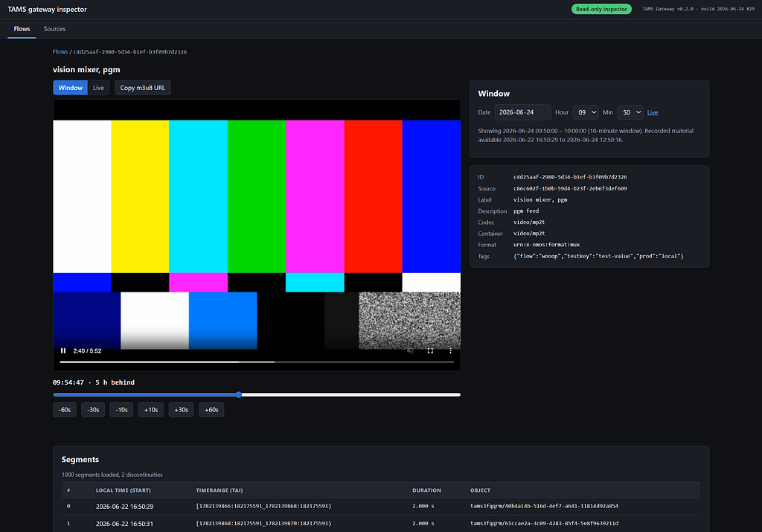
Task: Skip forward 10 seconds
Action: click(x=150, y=410)
